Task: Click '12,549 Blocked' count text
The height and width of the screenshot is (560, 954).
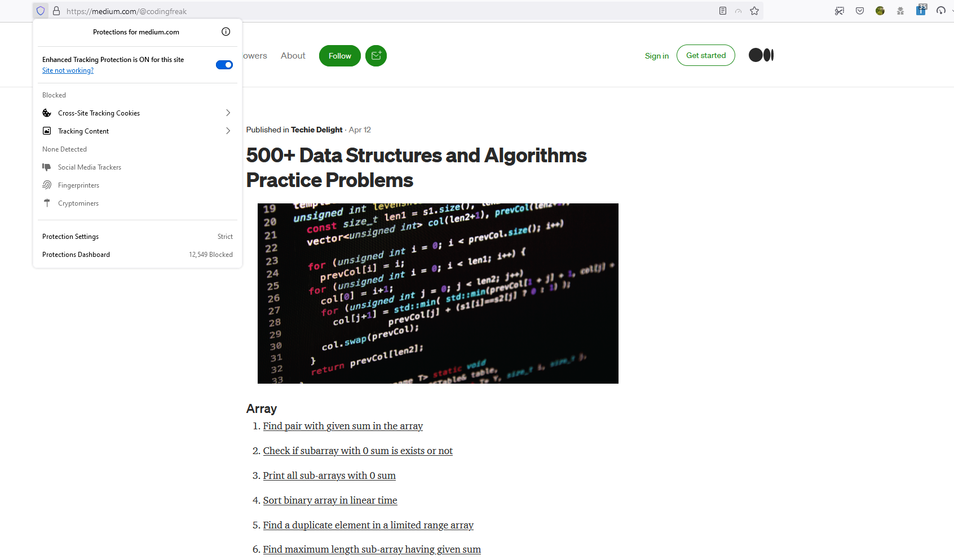Action: point(211,255)
